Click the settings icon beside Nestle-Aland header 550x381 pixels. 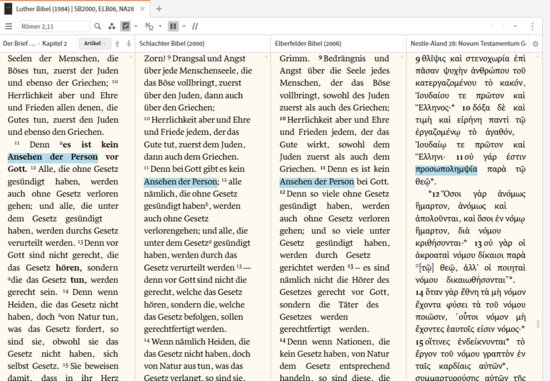(x=535, y=44)
